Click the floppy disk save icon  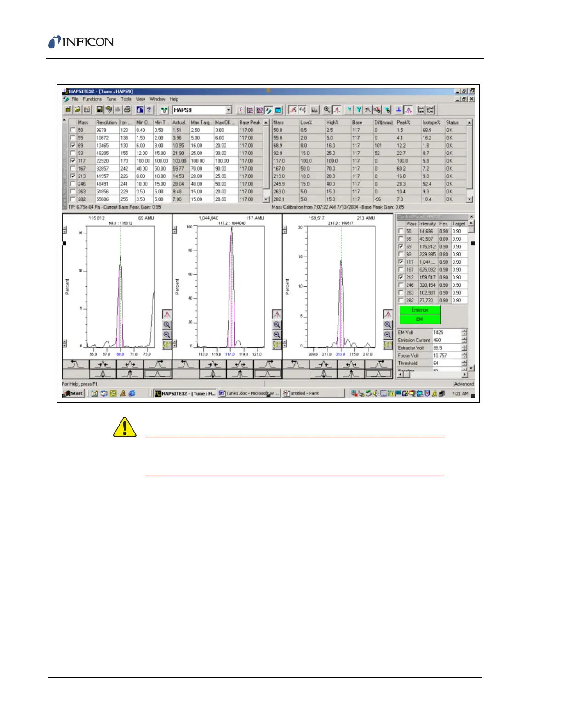point(99,110)
